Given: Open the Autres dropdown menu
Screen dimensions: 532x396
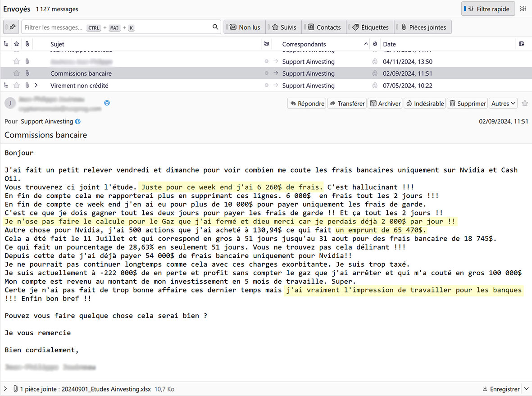Looking at the screenshot, I should click(x=503, y=104).
